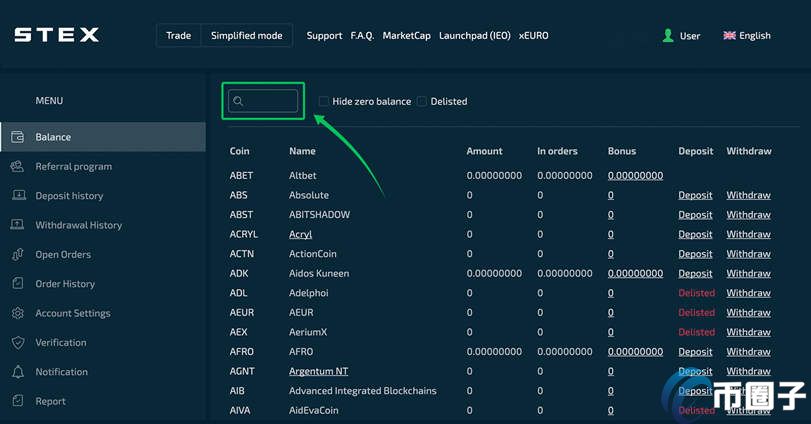This screenshot has width=811, height=424.
Task: Click the Order History icon
Action: click(x=18, y=283)
